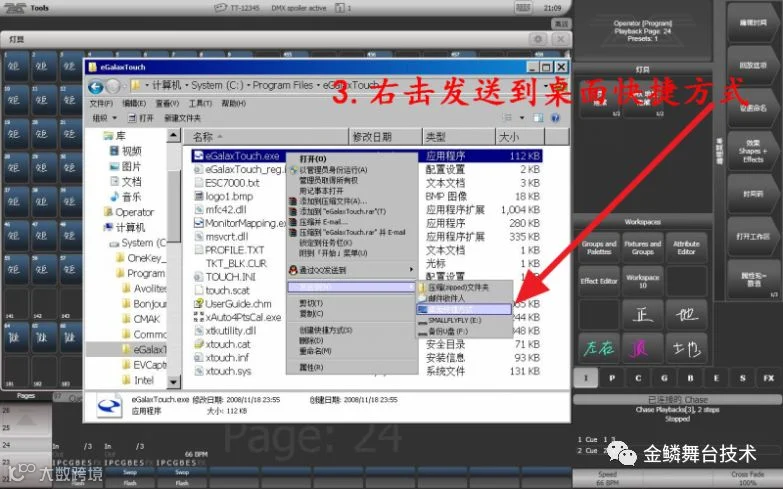Click the 图片 library icon in the tree
This screenshot has height=489, width=783.
[114, 166]
